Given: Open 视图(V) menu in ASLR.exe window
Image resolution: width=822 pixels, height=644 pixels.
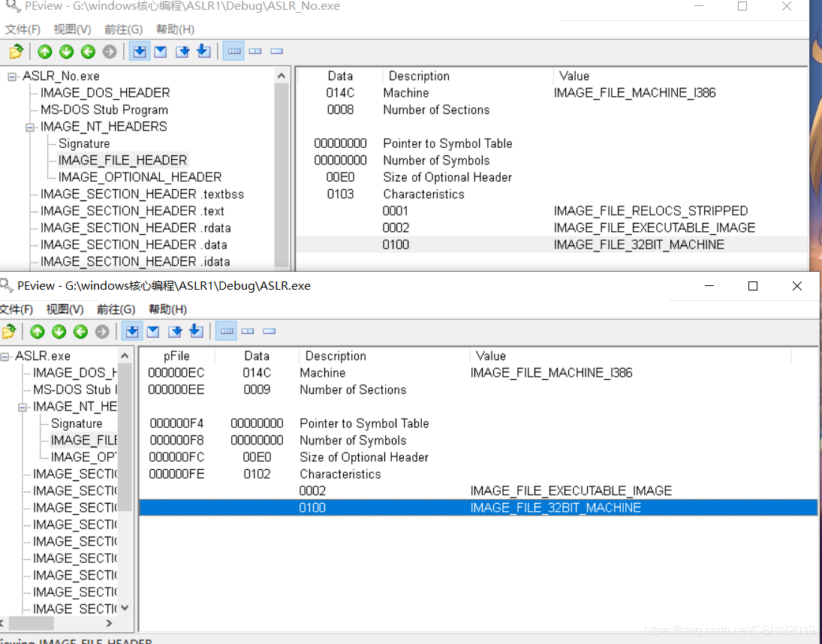Looking at the screenshot, I should tap(65, 309).
